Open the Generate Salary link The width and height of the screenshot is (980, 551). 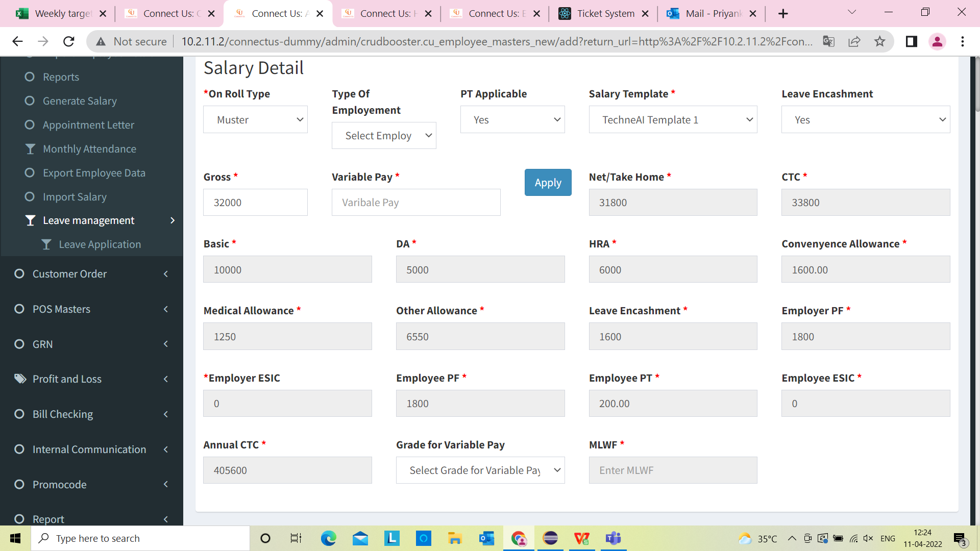[x=80, y=101]
